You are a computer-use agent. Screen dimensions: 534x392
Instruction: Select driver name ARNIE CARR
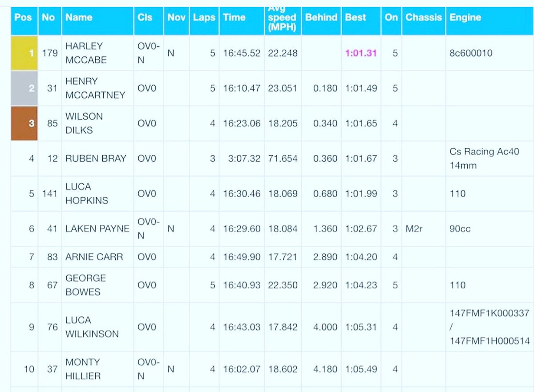[94, 257]
